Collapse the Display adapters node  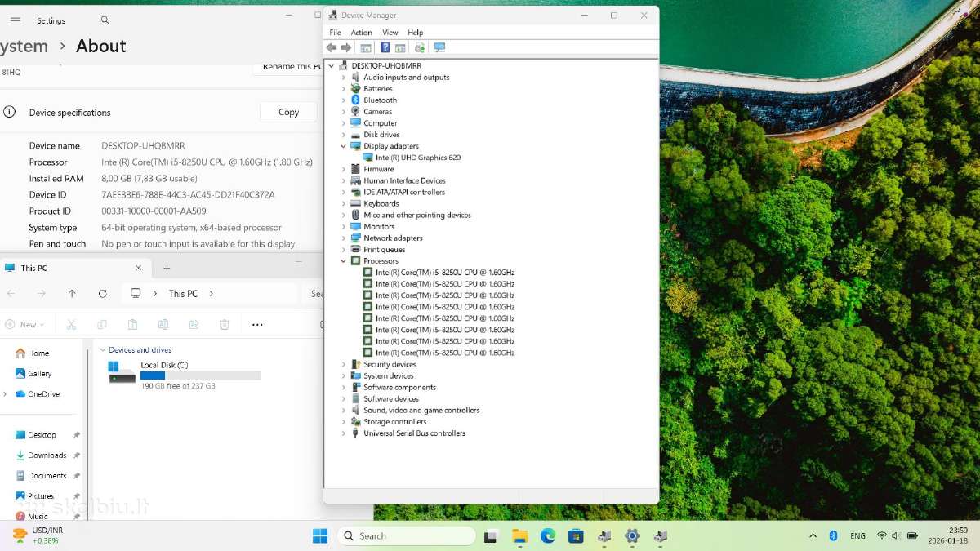(x=344, y=146)
